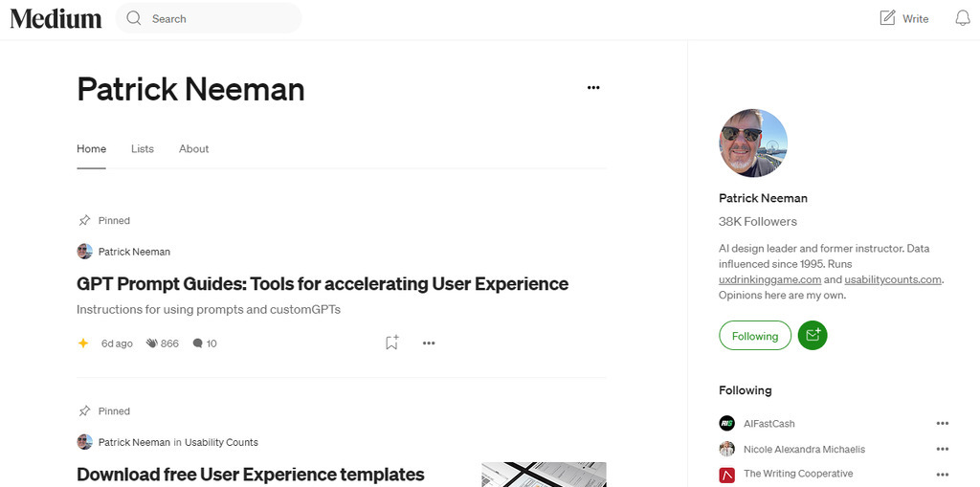Click into the Search field
The height and width of the screenshot is (487, 980).
(x=220, y=18)
